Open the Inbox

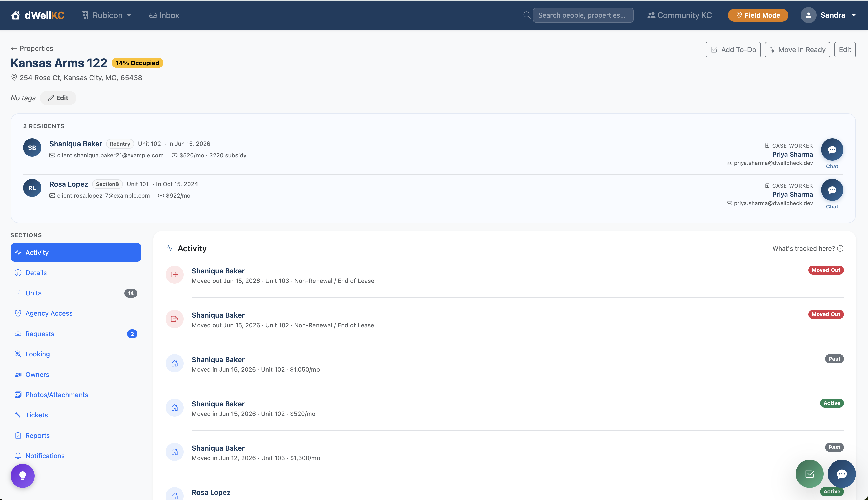[x=164, y=15]
